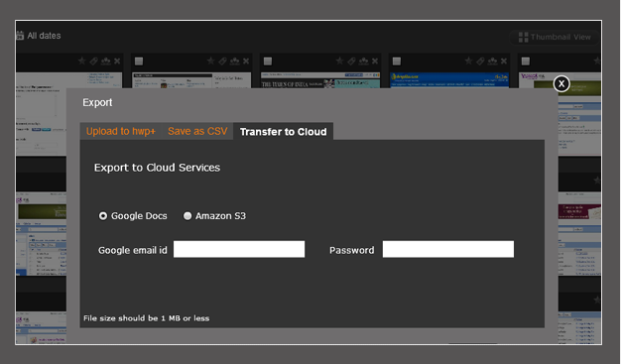Select the Transfer to Cloud tab

click(x=283, y=132)
